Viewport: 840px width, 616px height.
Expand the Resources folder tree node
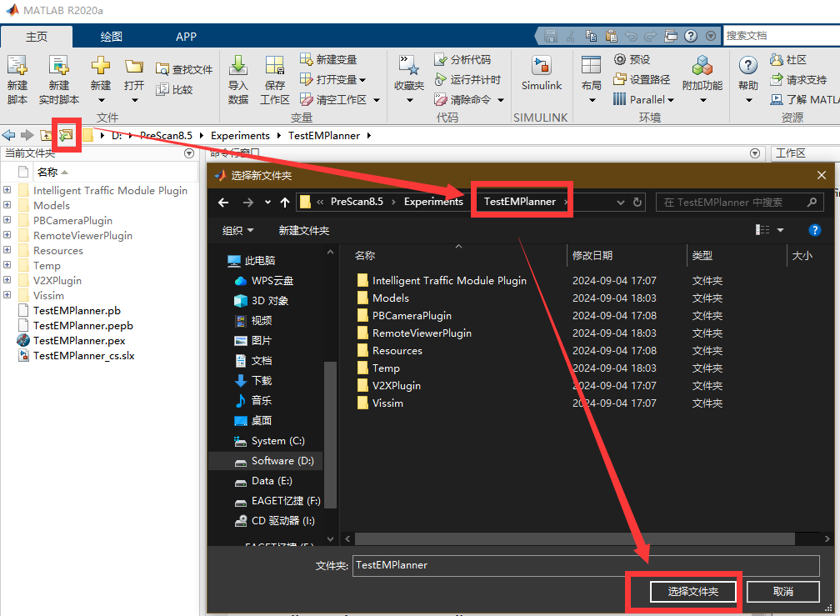click(7, 249)
